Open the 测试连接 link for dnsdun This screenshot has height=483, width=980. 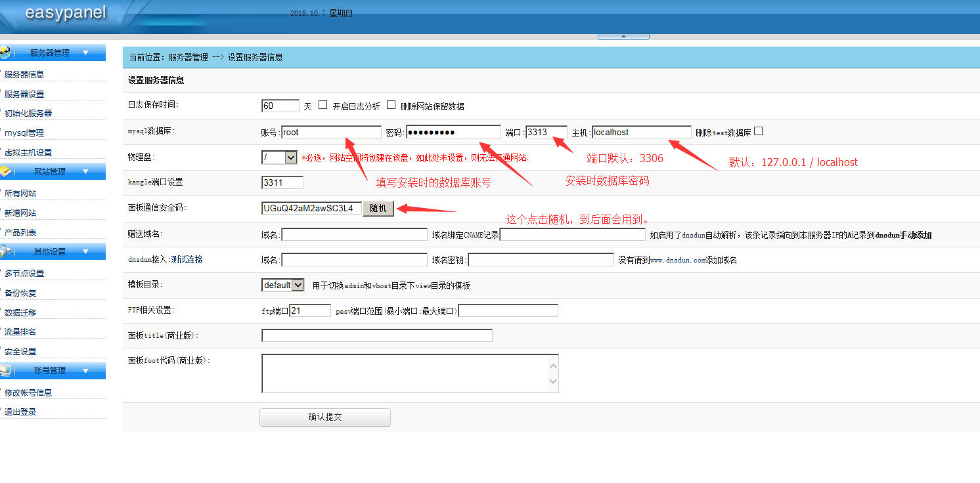[187, 259]
